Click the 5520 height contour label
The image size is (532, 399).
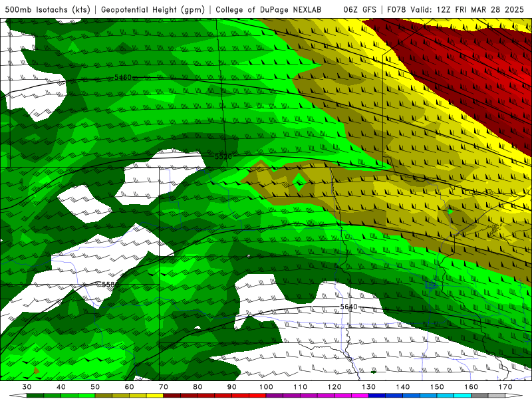point(223,157)
